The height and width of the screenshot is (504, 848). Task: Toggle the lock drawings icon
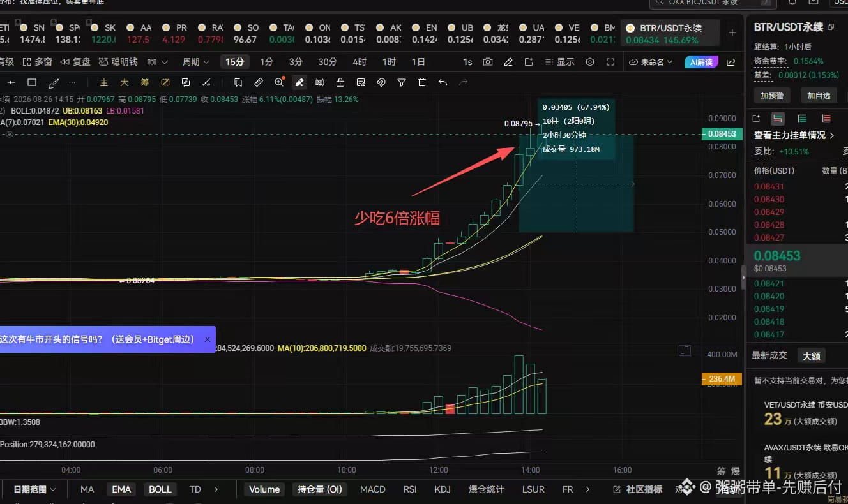[340, 82]
